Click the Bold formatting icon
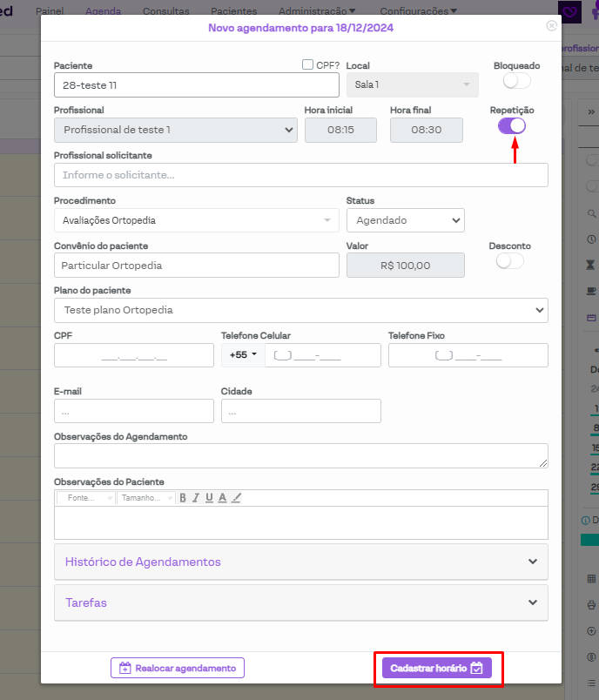Viewport: 599px width, 700px height. click(x=183, y=498)
